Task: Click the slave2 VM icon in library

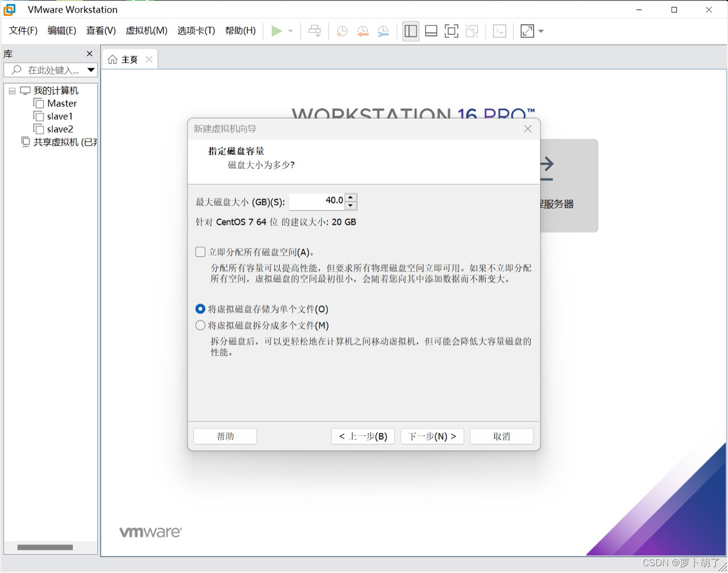Action: tap(39, 129)
